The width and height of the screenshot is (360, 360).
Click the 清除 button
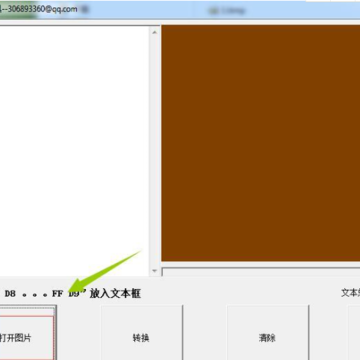[x=268, y=333]
